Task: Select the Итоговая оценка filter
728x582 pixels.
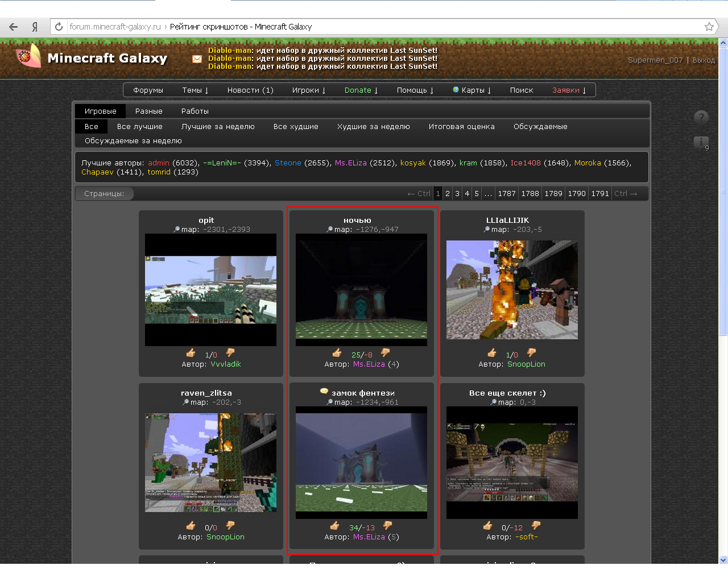Action: tap(462, 127)
